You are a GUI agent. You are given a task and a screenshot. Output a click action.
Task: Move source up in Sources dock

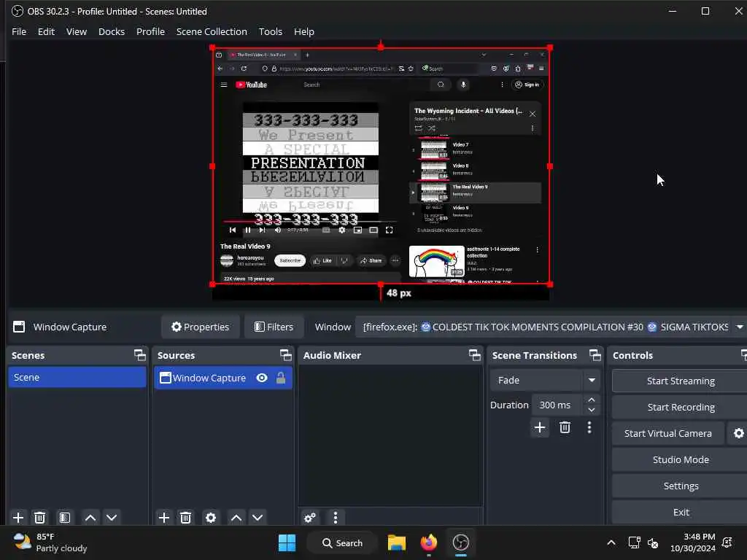click(x=236, y=518)
